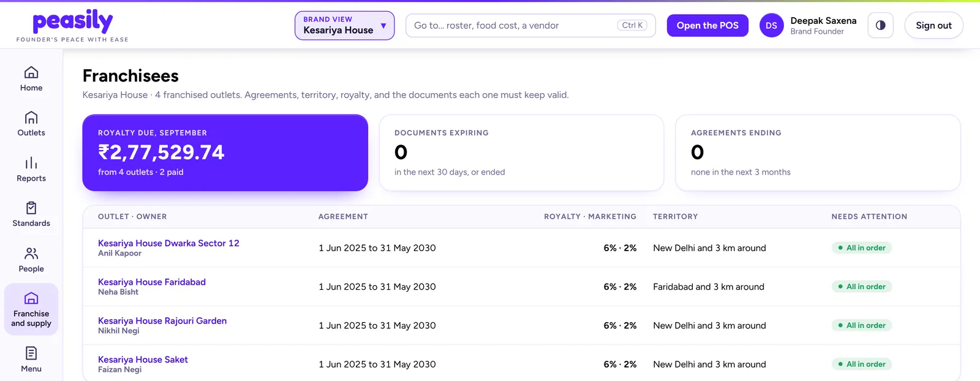The image size is (980, 381).
Task: Click the Sign out button
Action: click(x=933, y=26)
